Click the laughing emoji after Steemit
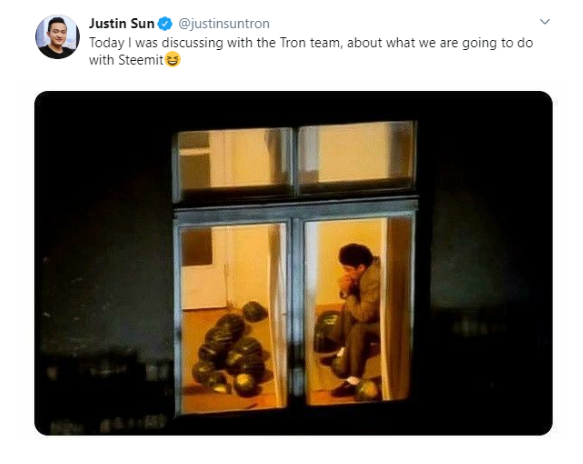 [x=173, y=59]
